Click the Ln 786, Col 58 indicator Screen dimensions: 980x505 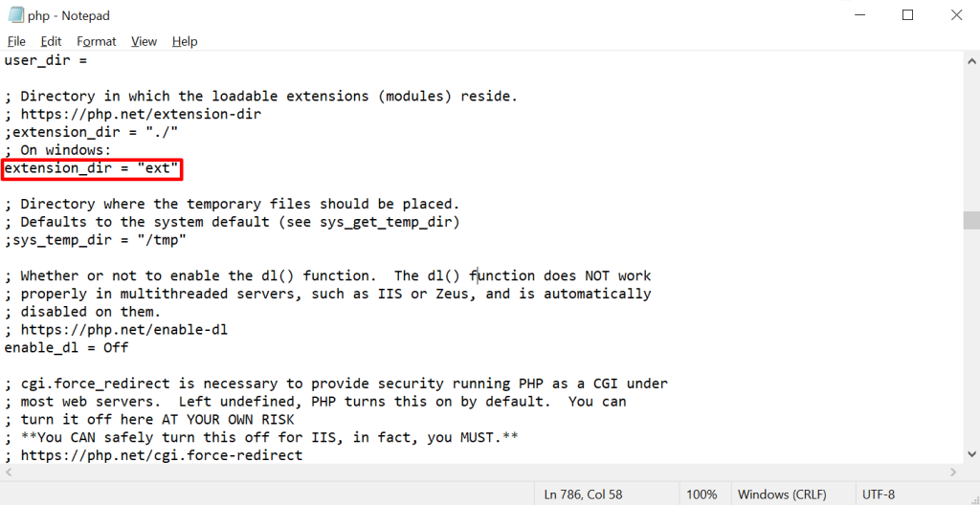pos(584,494)
